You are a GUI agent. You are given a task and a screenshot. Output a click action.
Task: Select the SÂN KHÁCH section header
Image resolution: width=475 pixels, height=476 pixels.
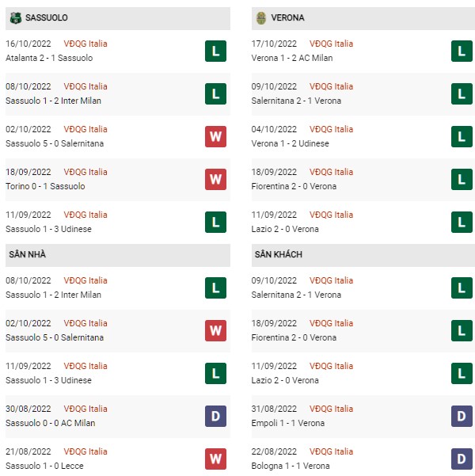pyautogui.click(x=363, y=255)
